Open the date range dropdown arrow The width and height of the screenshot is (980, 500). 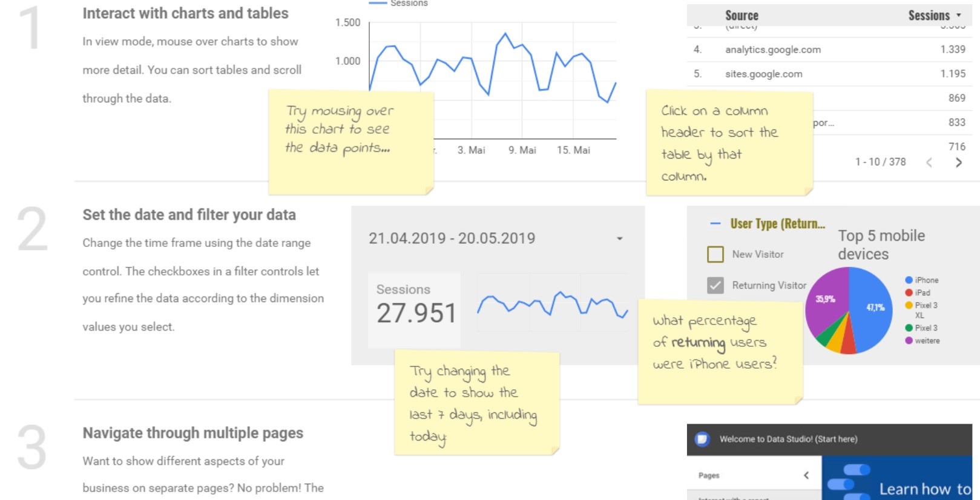pos(619,238)
